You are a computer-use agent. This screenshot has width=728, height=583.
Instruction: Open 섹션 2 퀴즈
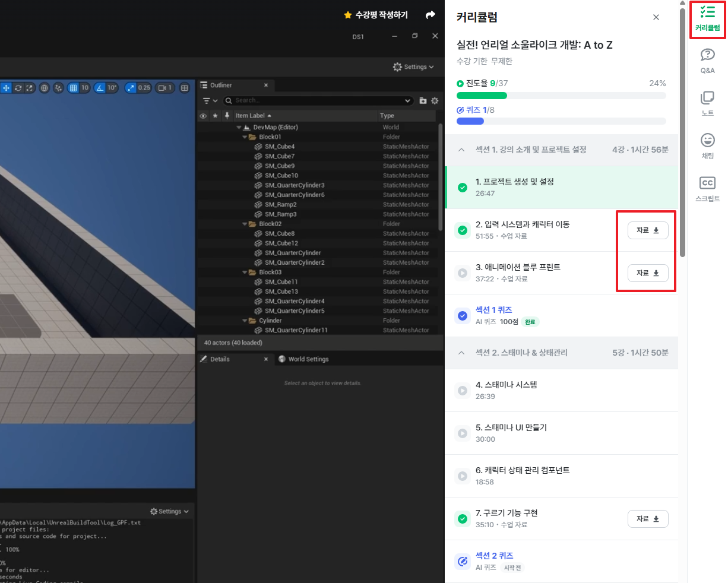tap(561, 562)
